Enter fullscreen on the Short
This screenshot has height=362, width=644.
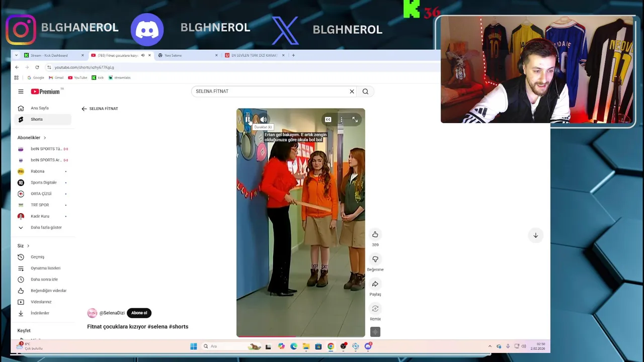click(355, 120)
